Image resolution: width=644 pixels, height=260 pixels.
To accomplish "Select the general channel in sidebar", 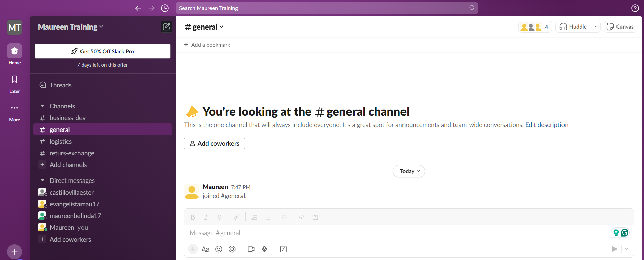I will [103, 129].
